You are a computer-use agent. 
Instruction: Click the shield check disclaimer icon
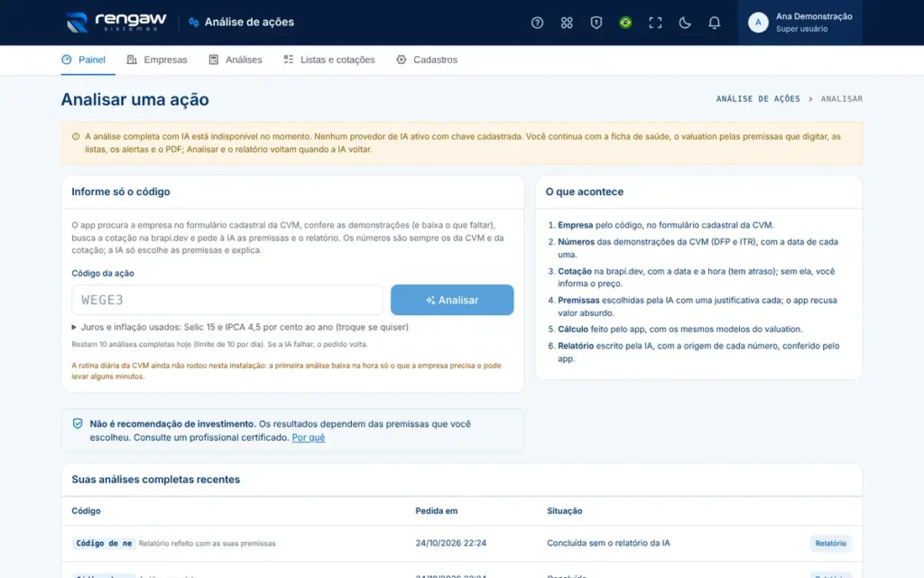click(78, 424)
